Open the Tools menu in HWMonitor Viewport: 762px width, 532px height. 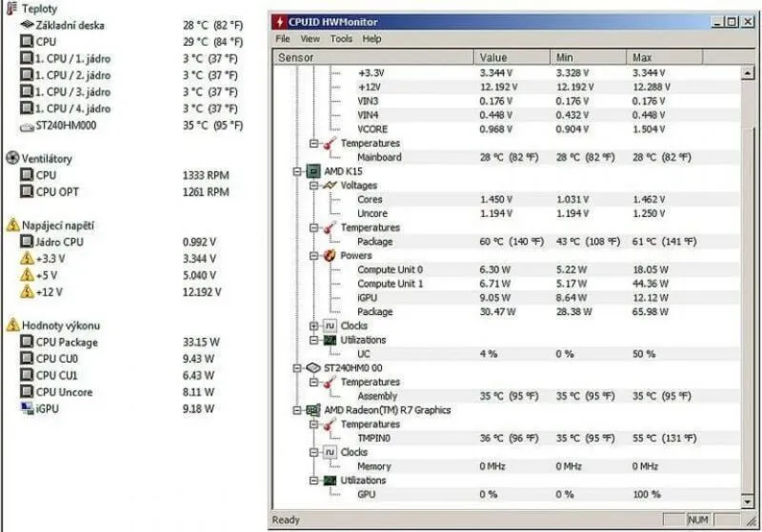341,39
